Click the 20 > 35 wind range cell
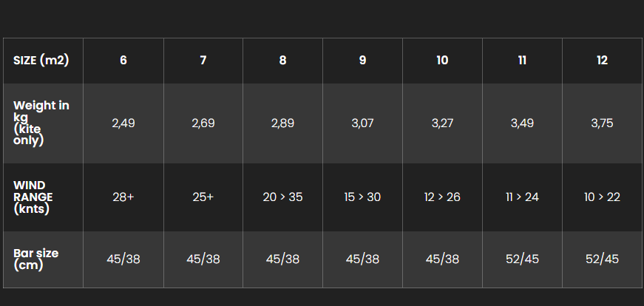Screen dimensions: 644x306 pyautogui.click(x=282, y=197)
